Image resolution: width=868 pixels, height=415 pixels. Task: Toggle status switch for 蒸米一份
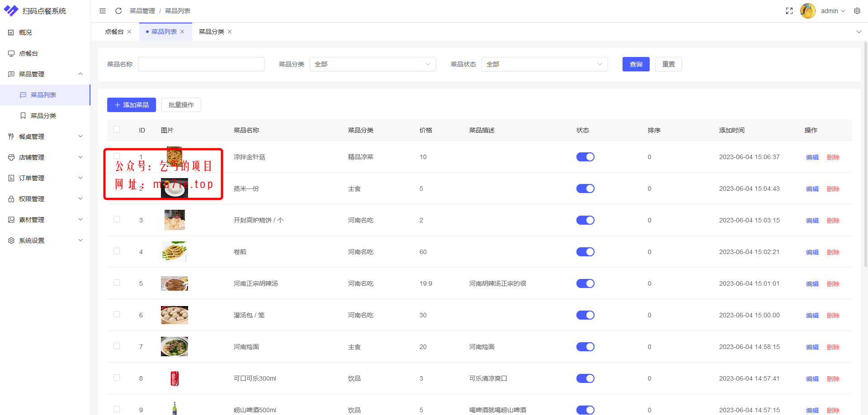click(x=585, y=189)
